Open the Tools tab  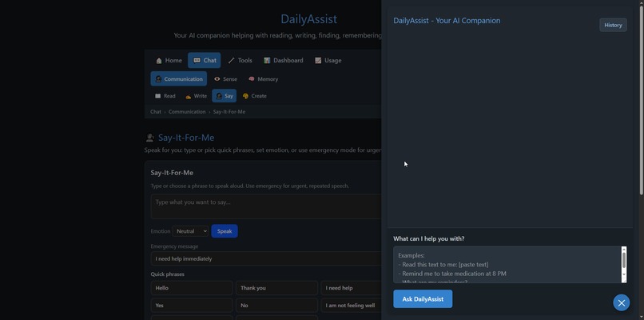pos(241,61)
